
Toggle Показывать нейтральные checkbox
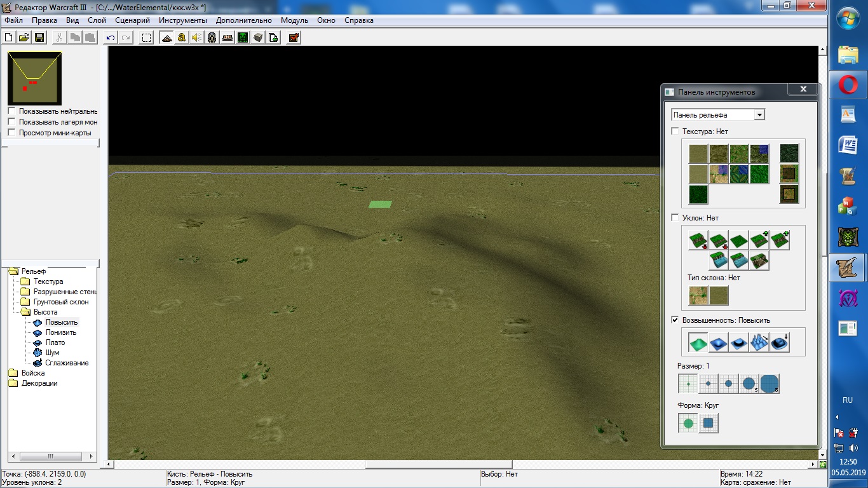point(11,111)
